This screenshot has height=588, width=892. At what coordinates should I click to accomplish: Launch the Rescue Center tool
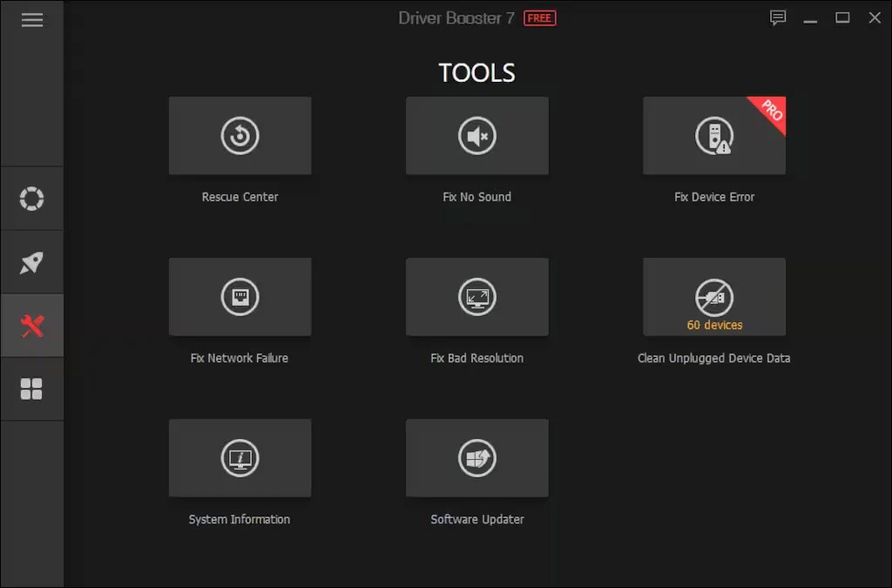(x=240, y=135)
